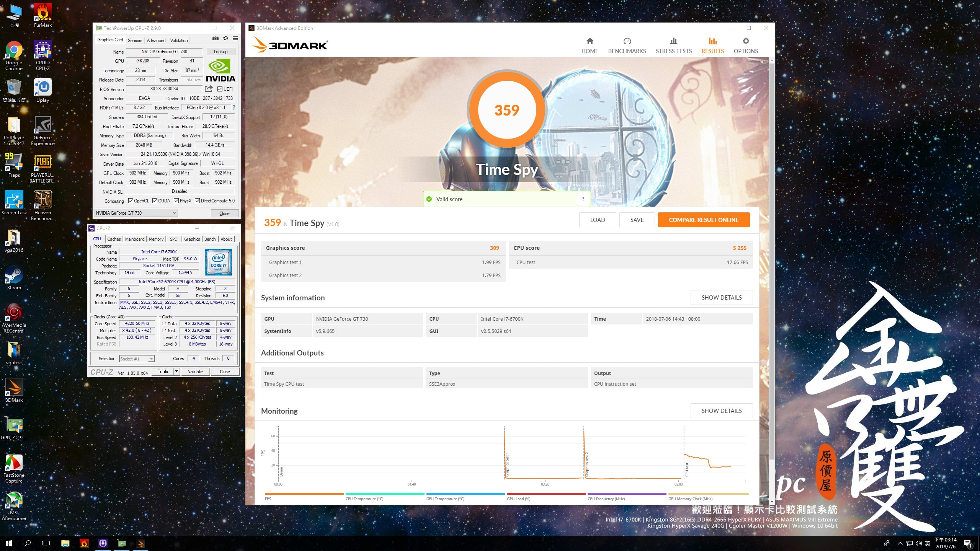
Task: Click Lookup button in GPU-Z
Action: [x=220, y=52]
